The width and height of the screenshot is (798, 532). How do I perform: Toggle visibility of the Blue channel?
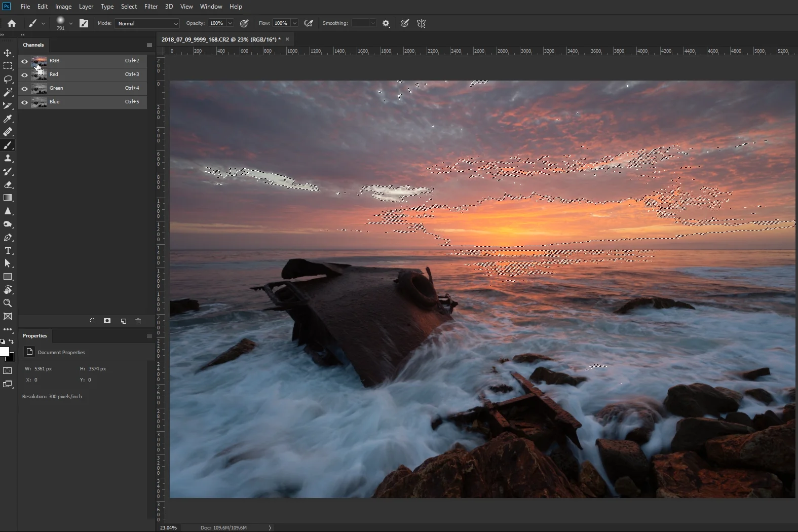click(x=24, y=102)
